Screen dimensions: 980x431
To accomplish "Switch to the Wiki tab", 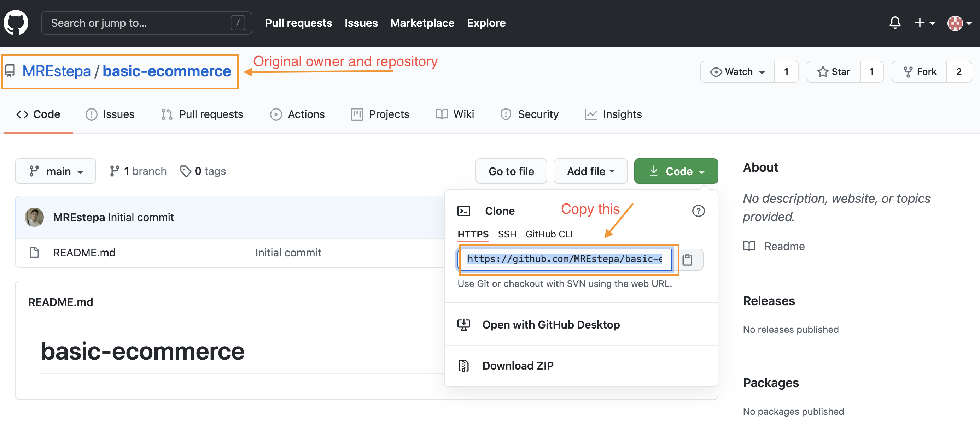I will point(455,114).
